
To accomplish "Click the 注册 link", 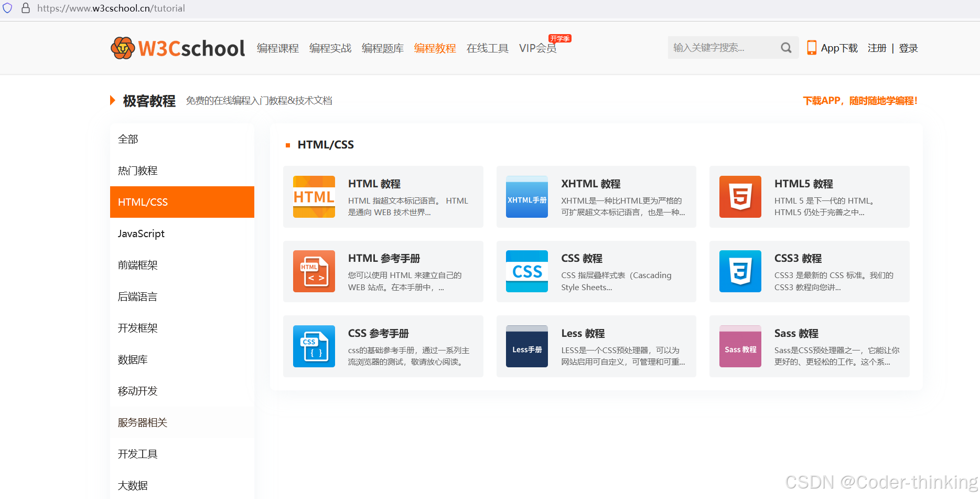I will [877, 48].
